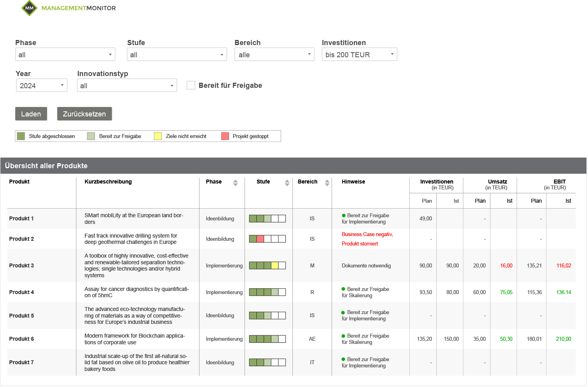Screen dimensions: 588x387
Task: Click green status dot in Produkt 6 row
Action: coord(343,336)
